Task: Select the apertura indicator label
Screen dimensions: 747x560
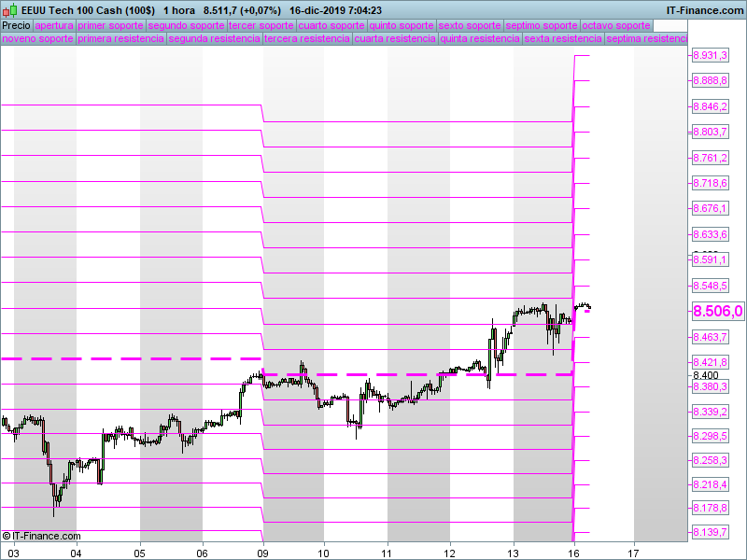Action: (x=54, y=26)
